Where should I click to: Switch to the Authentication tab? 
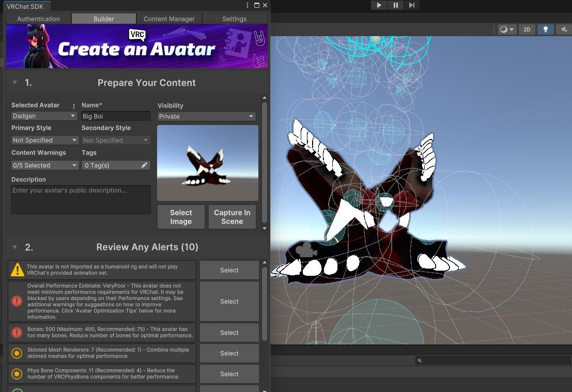point(38,19)
